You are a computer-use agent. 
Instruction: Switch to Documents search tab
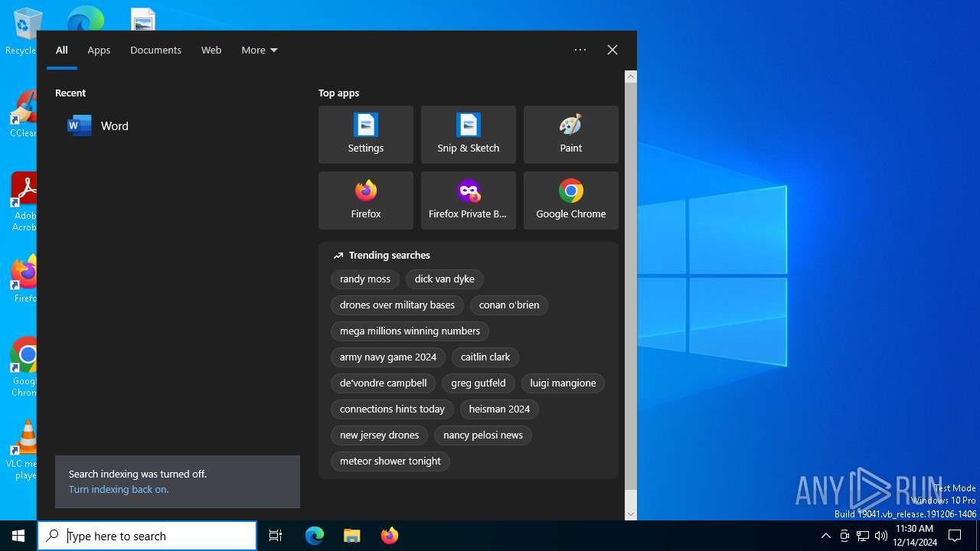(155, 50)
